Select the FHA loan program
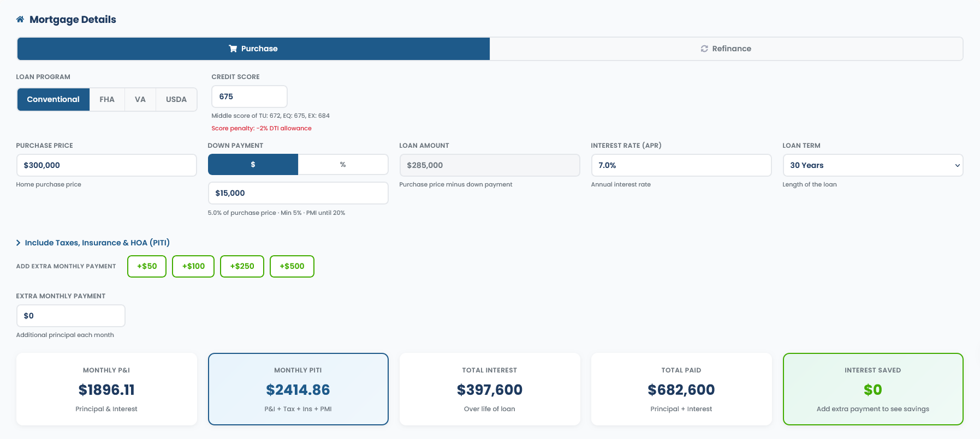This screenshot has width=980, height=439. pos(107,99)
